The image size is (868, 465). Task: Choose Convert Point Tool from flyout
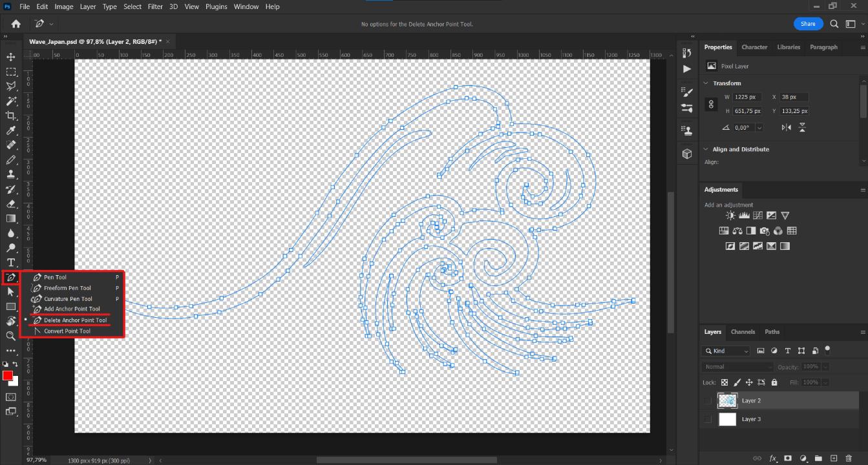(67, 331)
